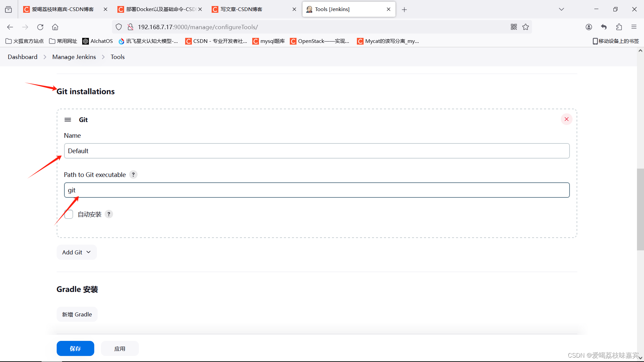Close the 爱喝荔枝味嘉宾-CSDN博客 tab
Screen dimensions: 644x362
[x=105, y=9]
